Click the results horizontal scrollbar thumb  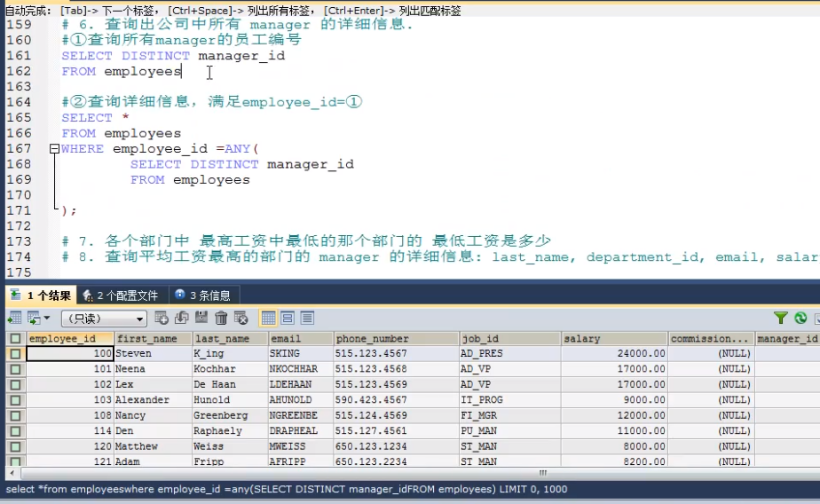click(x=542, y=473)
